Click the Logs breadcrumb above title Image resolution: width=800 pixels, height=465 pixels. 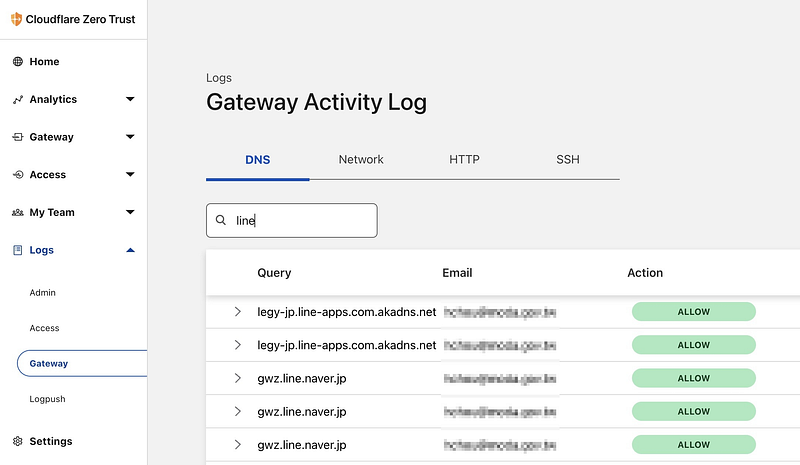[219, 78]
